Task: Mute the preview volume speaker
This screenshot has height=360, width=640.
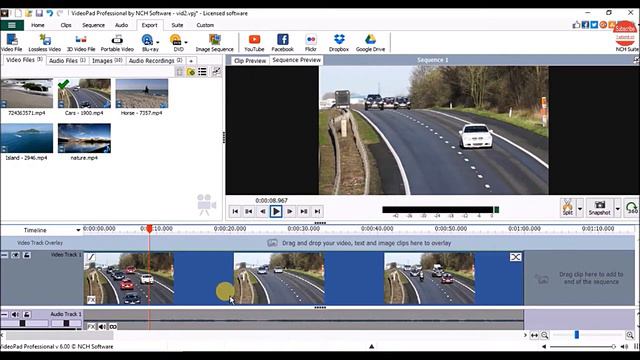Action: point(624,347)
